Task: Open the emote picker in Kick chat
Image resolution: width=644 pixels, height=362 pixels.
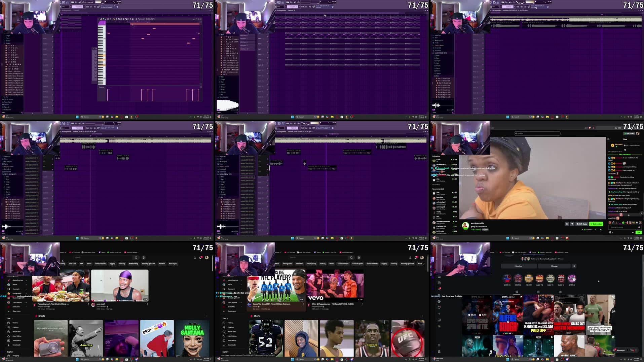Action: coord(639,227)
